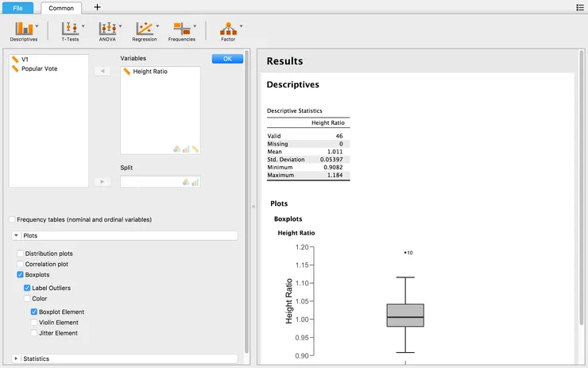
Task: Click the scale type icon in Variables box
Action: (x=195, y=149)
